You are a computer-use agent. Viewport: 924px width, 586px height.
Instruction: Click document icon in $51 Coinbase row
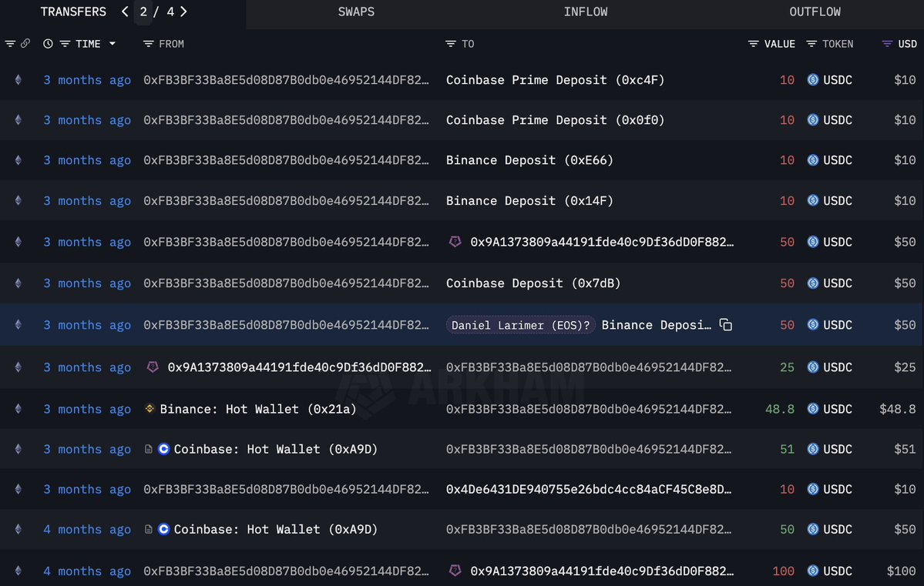149,450
